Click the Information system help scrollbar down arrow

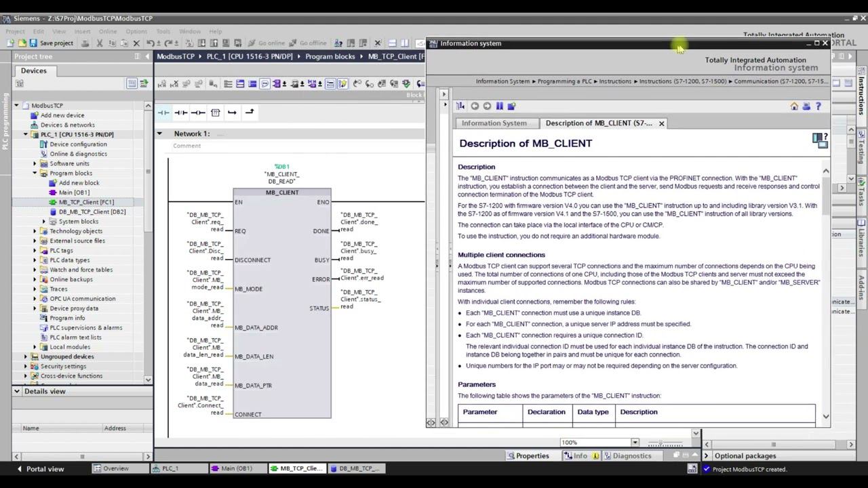click(x=825, y=416)
